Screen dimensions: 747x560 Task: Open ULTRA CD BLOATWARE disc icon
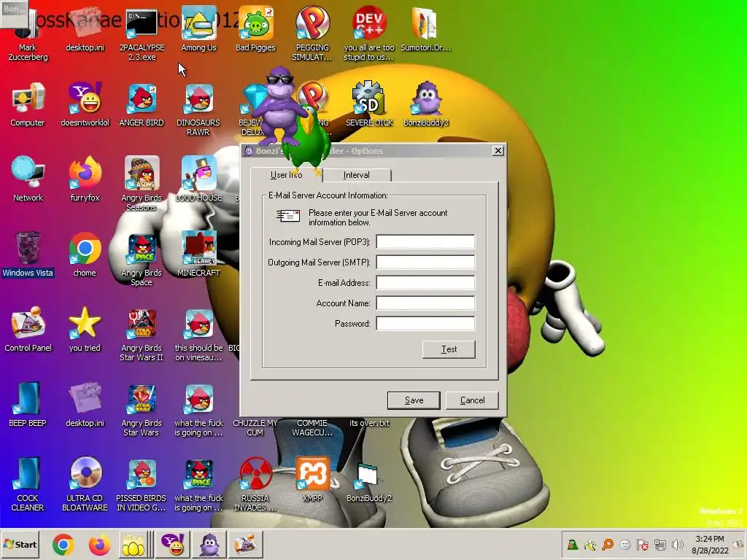click(85, 484)
